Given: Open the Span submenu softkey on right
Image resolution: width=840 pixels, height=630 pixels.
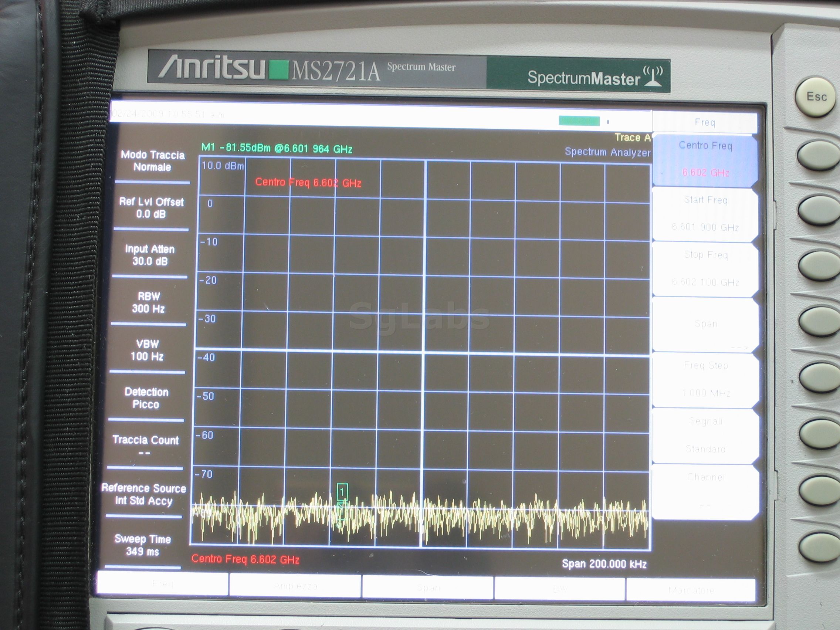Looking at the screenshot, I should tap(705, 325).
